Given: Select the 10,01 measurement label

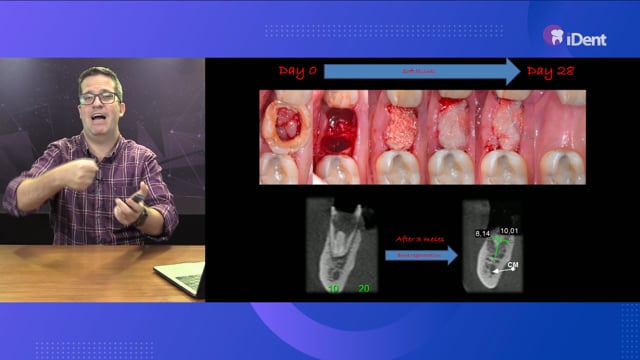Looking at the screenshot, I should click(509, 231).
